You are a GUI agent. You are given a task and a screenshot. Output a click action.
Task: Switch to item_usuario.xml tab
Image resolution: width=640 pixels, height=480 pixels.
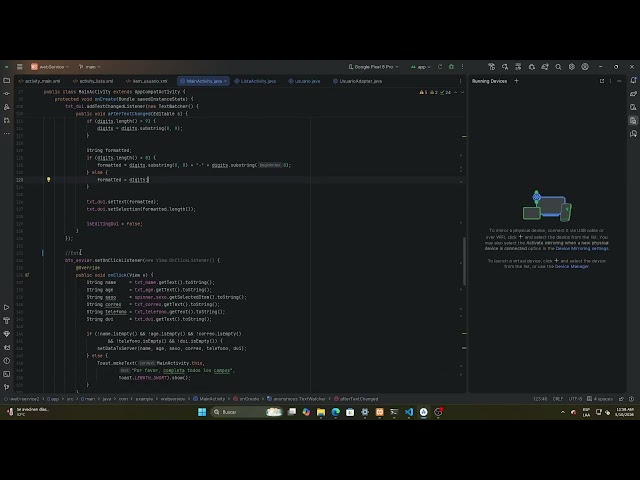147,81
